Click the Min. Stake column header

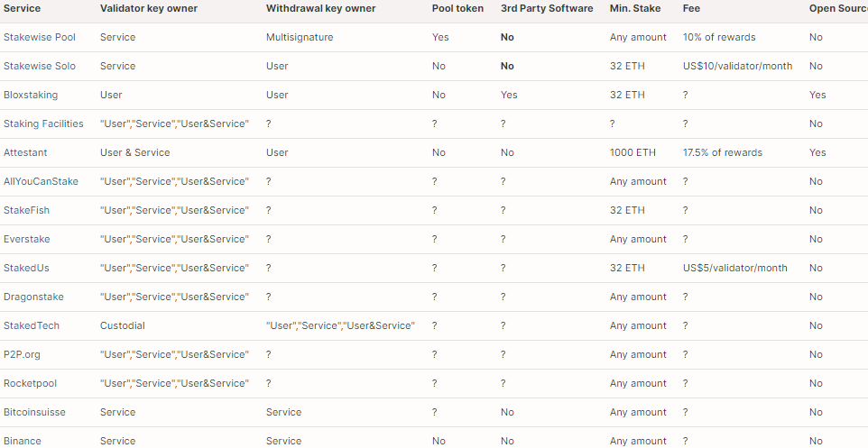pyautogui.click(x=635, y=8)
